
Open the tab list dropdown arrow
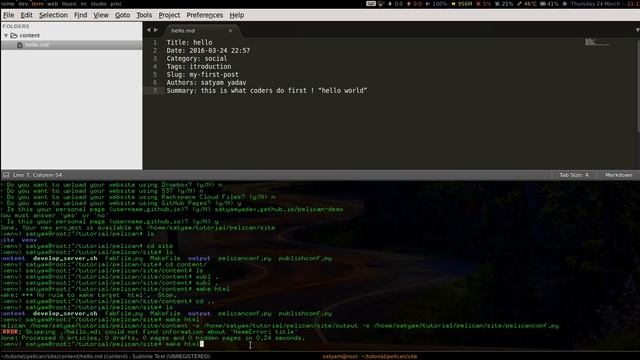[637, 30]
